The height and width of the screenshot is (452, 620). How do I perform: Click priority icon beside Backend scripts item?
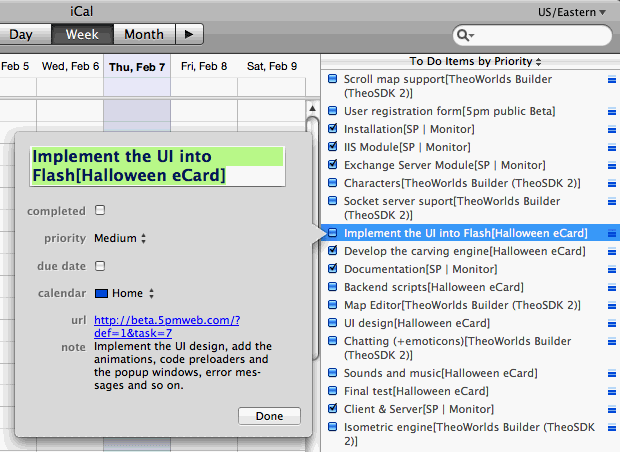point(612,287)
